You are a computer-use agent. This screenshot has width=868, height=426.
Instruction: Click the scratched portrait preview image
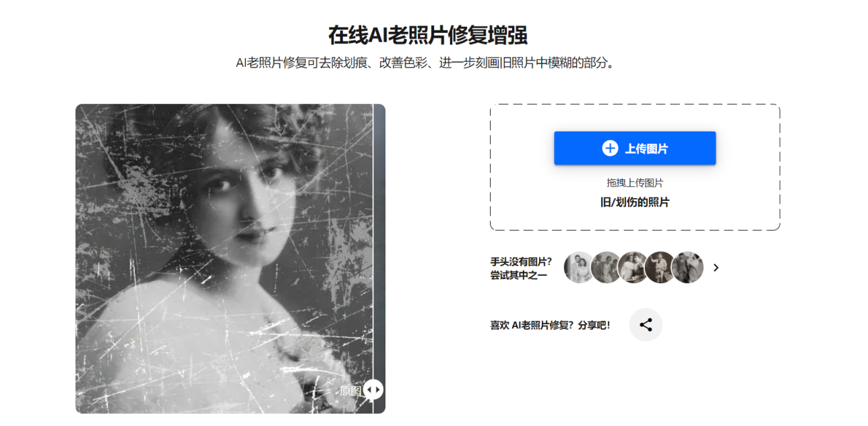pos(224,258)
